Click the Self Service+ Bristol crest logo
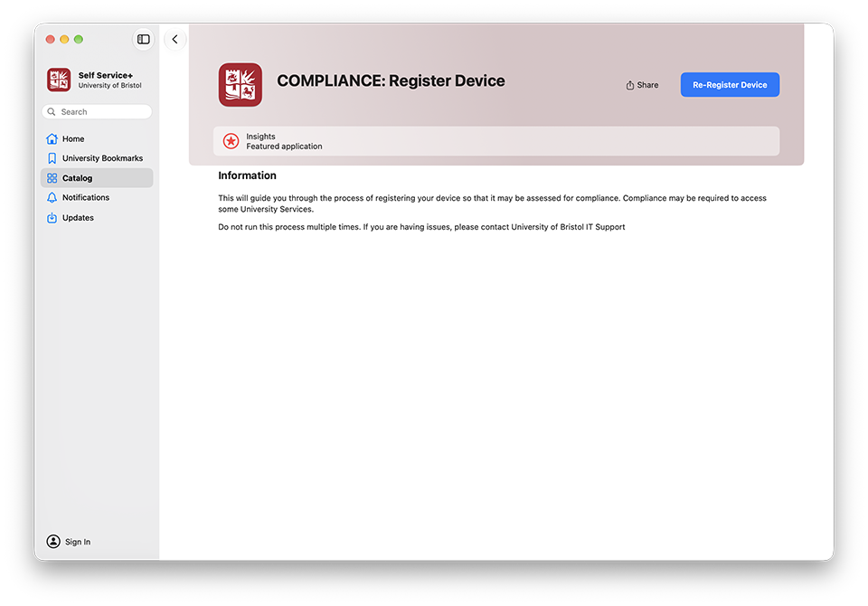868x606 pixels. pos(59,80)
